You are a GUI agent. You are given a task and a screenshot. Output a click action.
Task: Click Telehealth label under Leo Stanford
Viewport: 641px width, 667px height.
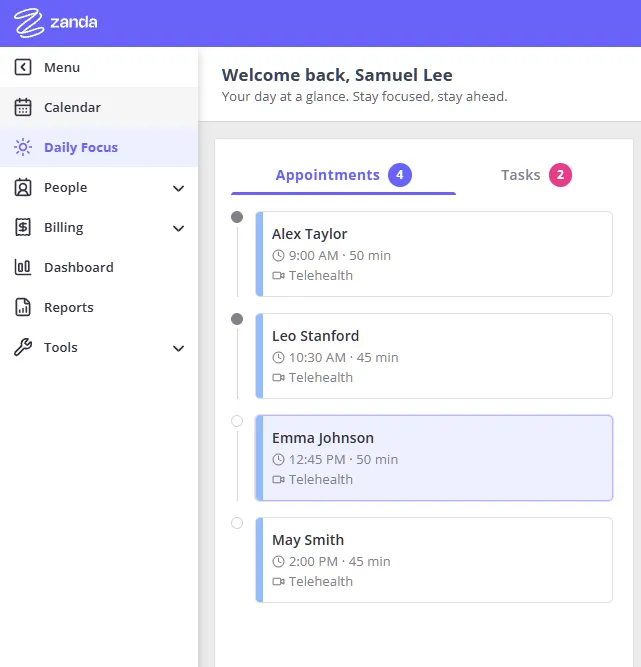click(x=321, y=378)
